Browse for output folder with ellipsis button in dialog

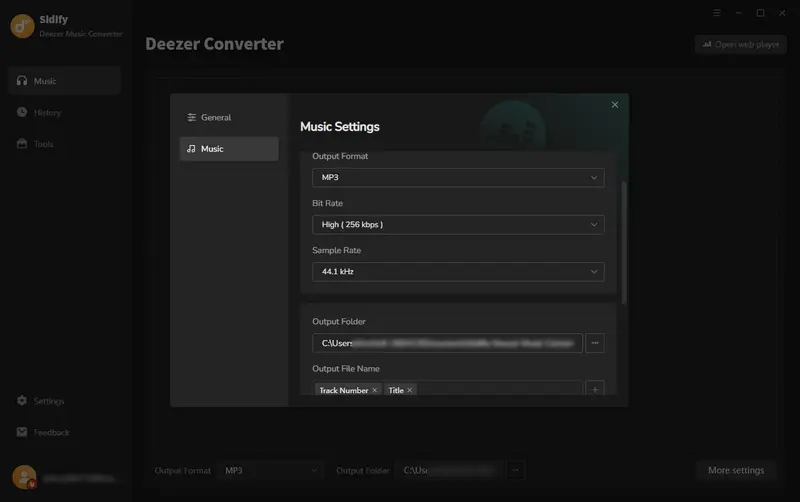[595, 343]
